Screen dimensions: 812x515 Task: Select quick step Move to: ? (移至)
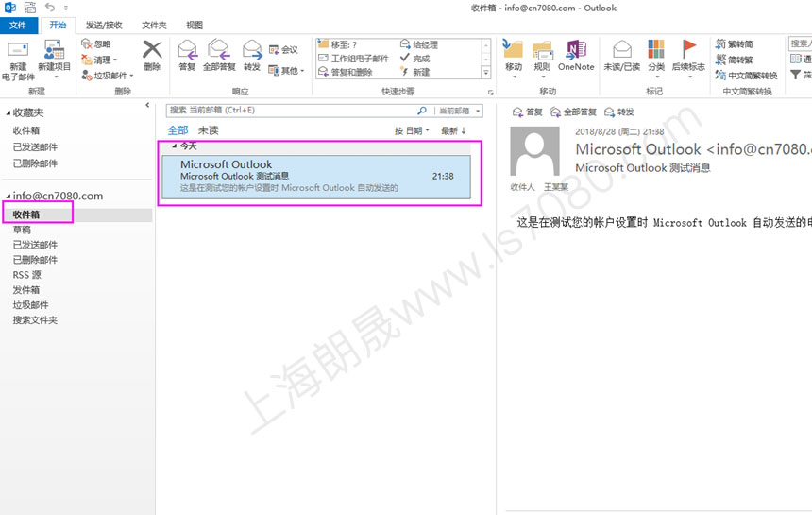337,44
